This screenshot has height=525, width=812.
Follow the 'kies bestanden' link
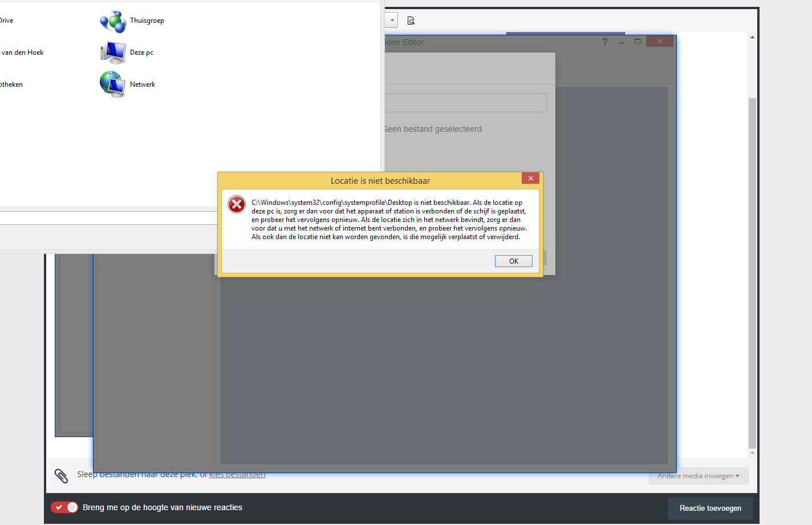pyautogui.click(x=237, y=475)
